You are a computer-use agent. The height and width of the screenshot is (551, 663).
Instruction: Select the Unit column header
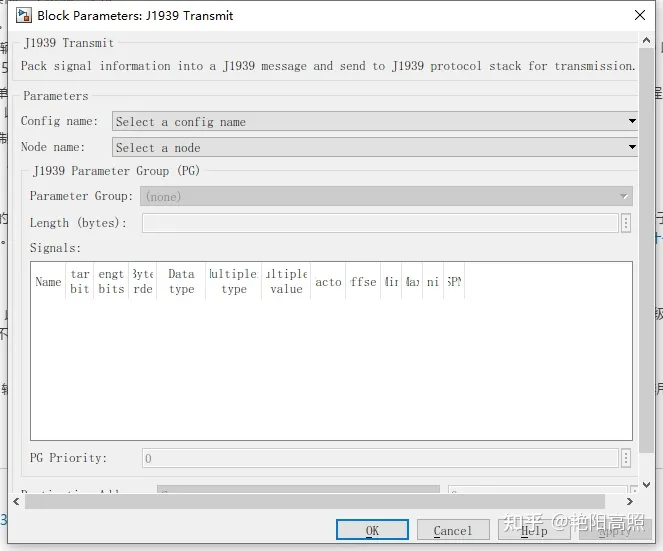(x=433, y=282)
